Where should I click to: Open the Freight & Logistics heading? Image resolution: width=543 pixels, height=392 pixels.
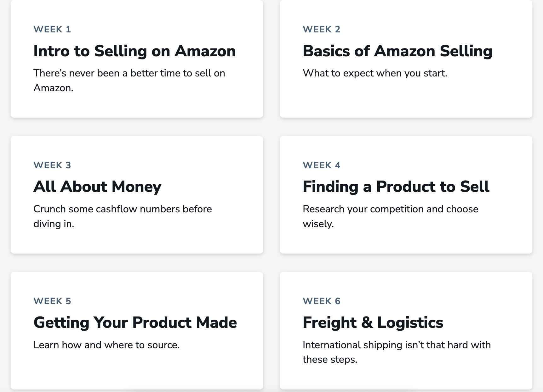click(373, 322)
